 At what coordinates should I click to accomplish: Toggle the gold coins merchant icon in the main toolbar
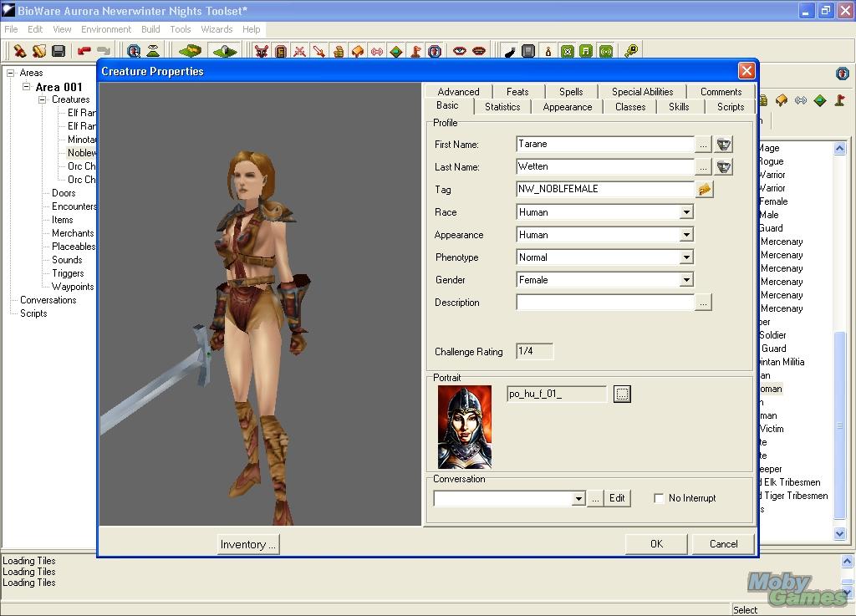pyautogui.click(x=339, y=51)
